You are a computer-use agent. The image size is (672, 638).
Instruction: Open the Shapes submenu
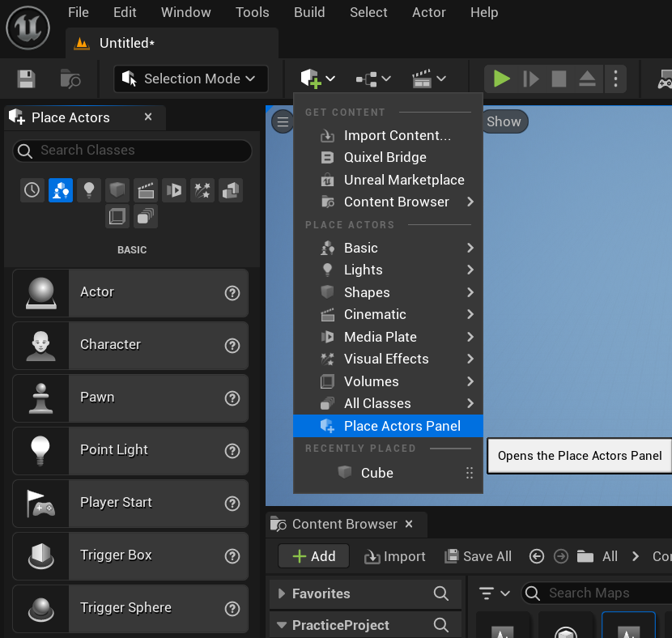[x=388, y=292]
